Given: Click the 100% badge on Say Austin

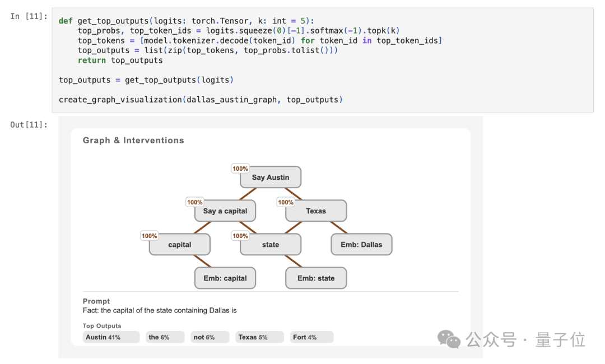Looking at the screenshot, I should 240,169.
